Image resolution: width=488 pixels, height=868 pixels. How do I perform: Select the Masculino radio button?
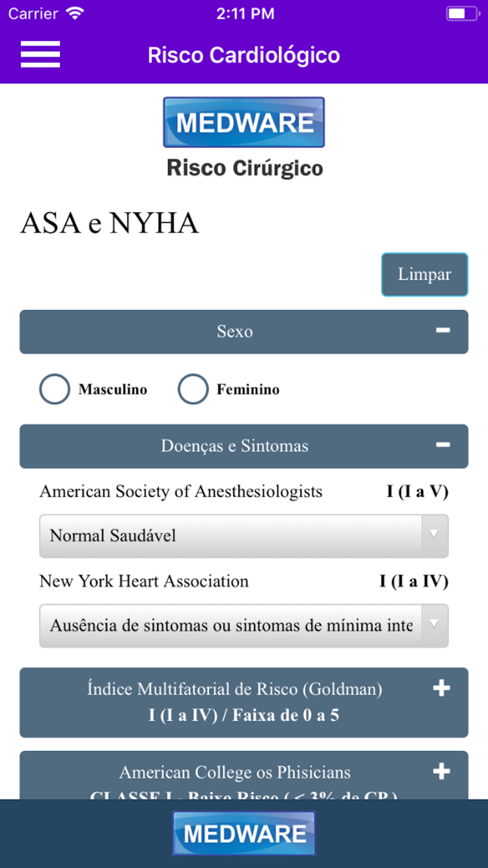coord(55,389)
